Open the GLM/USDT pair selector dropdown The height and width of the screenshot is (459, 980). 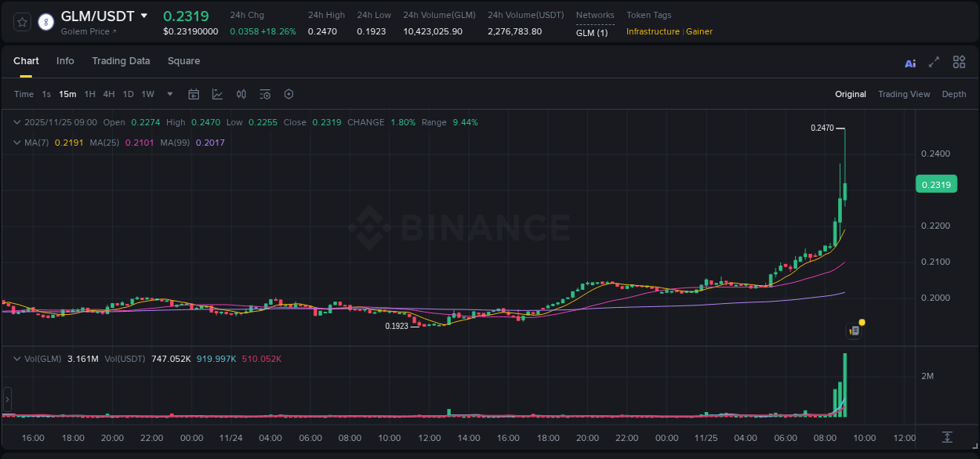click(144, 15)
